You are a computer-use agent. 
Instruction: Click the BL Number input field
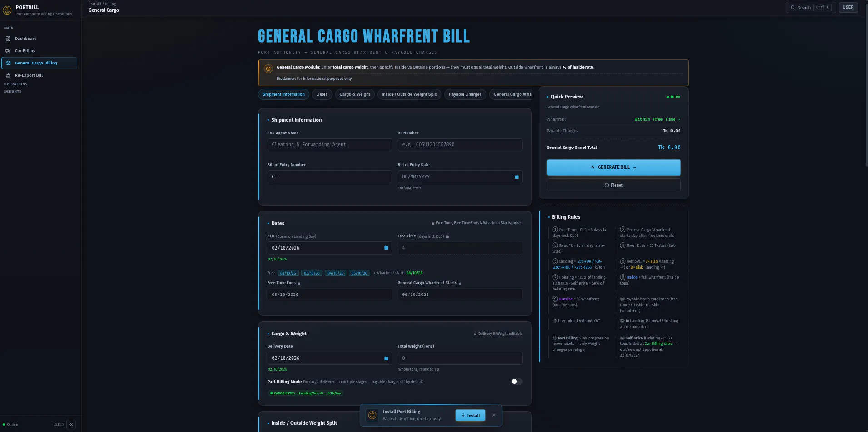tap(460, 145)
